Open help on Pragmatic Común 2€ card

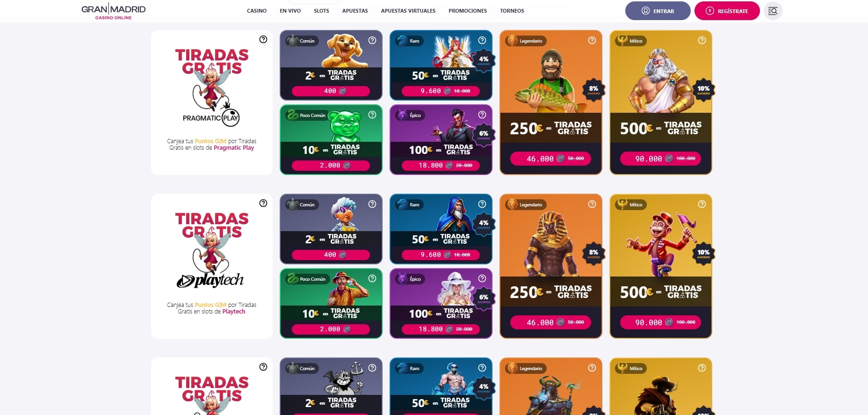[x=372, y=40]
